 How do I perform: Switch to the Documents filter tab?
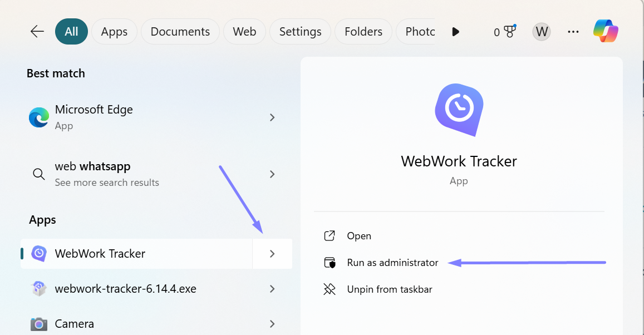[180, 32]
